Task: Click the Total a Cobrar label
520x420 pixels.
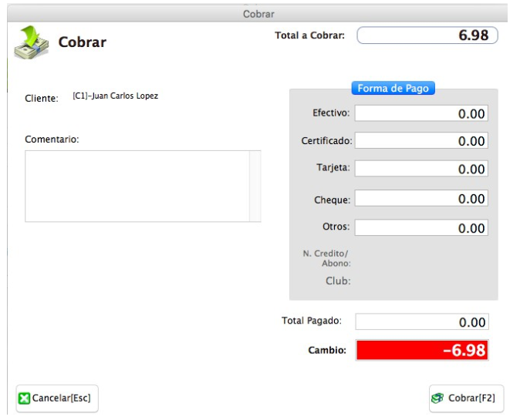Action: click(x=309, y=35)
